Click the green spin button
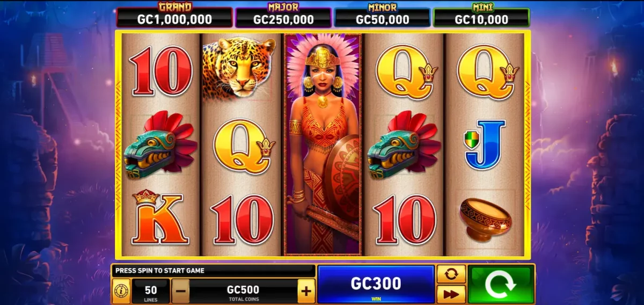 click(x=501, y=284)
